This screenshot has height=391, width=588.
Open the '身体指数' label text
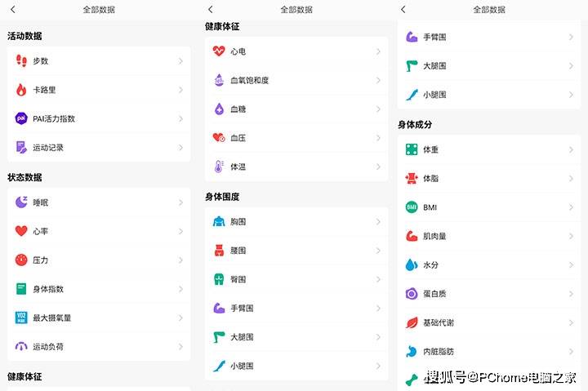pyautogui.click(x=48, y=289)
